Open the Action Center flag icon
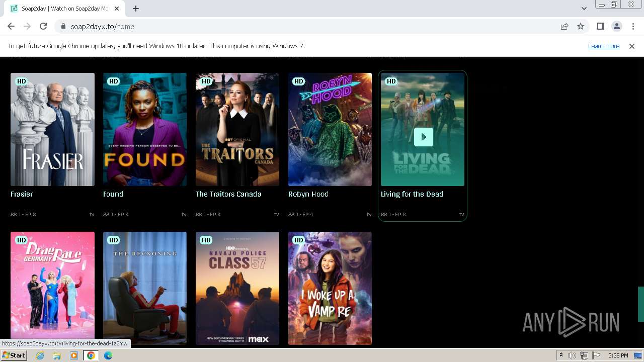This screenshot has height=362, width=644. click(596, 355)
